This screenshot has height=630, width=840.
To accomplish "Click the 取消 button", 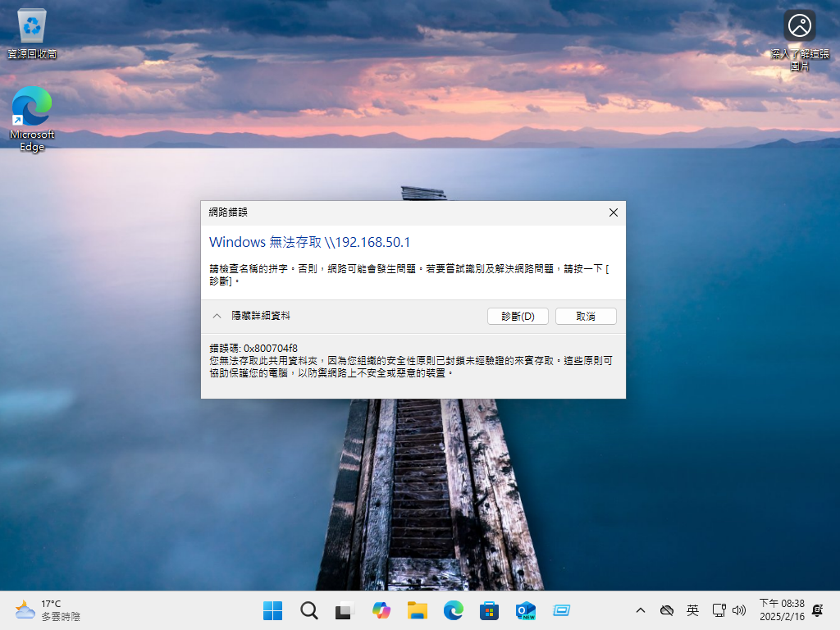I will point(586,317).
